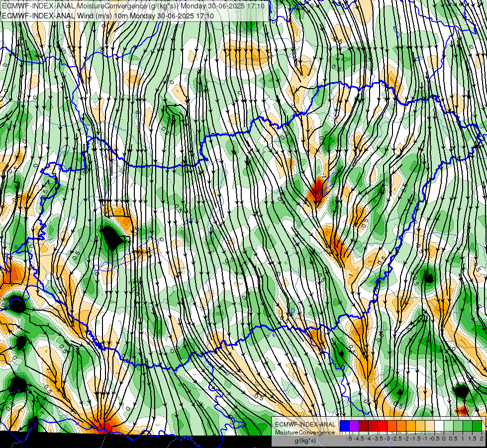Click the purple legend swatch
Screen dimensions: 487x448
pos(354,426)
